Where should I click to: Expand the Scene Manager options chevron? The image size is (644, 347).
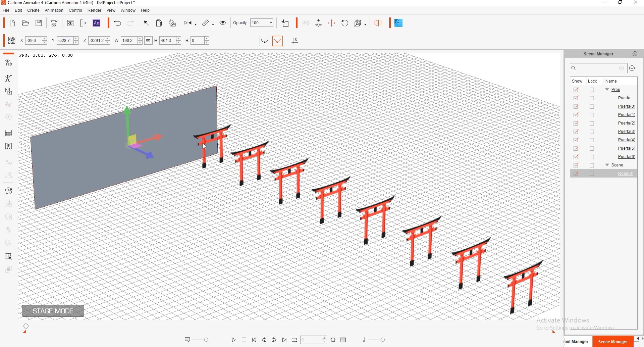point(633,68)
